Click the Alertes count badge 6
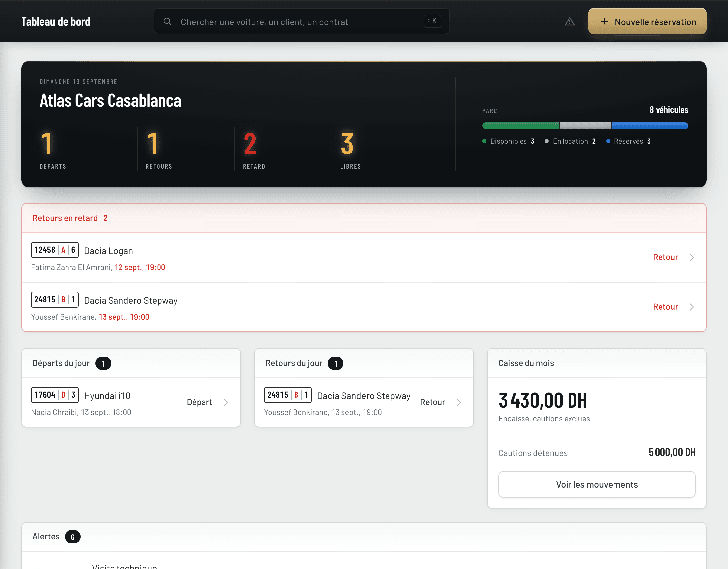The height and width of the screenshot is (569, 728). [73, 537]
